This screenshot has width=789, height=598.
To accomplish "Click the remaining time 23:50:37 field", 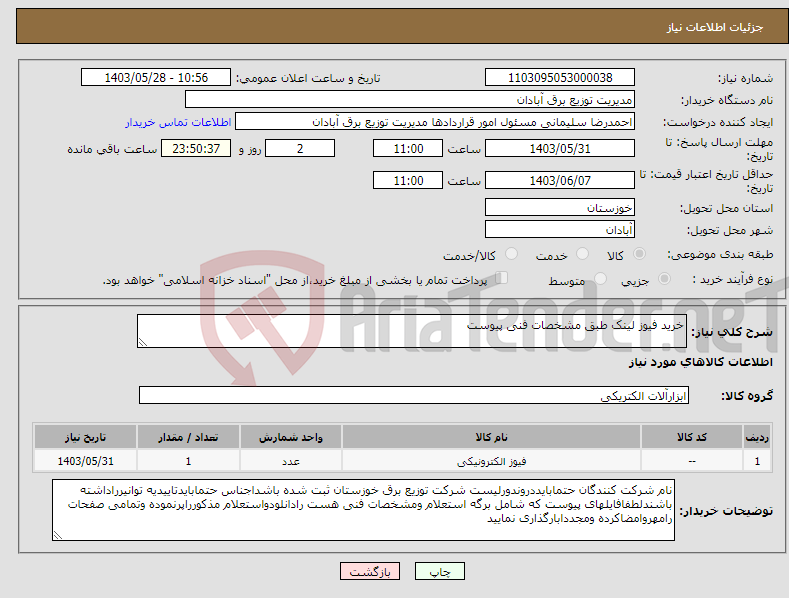I will pyautogui.click(x=196, y=148).
